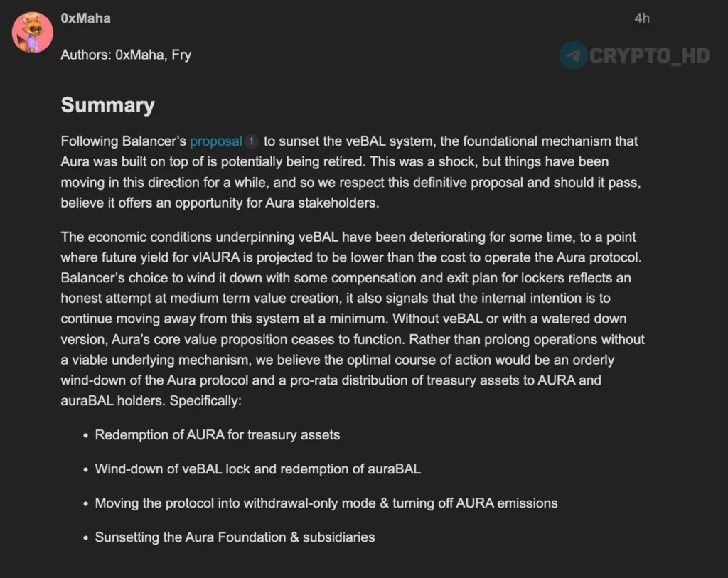Click the "Wind-down of veBAL lock" bullet item
728x578 pixels.
(x=257, y=469)
